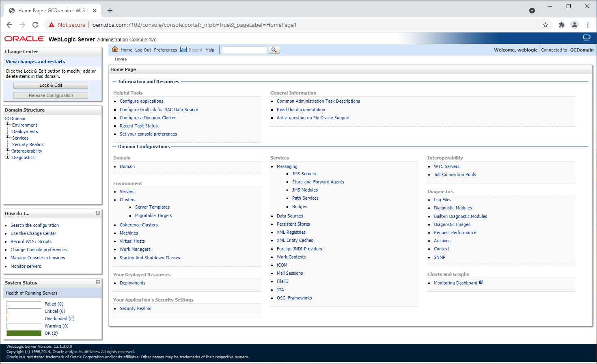Click the browser address bar URL
This screenshot has width=597, height=364.
194,25
